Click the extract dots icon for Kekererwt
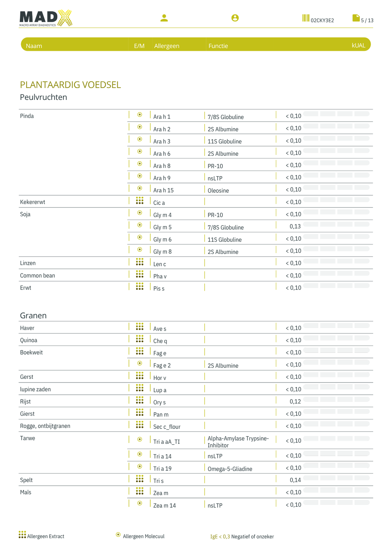This screenshot has height=555, width=392. coord(140,200)
